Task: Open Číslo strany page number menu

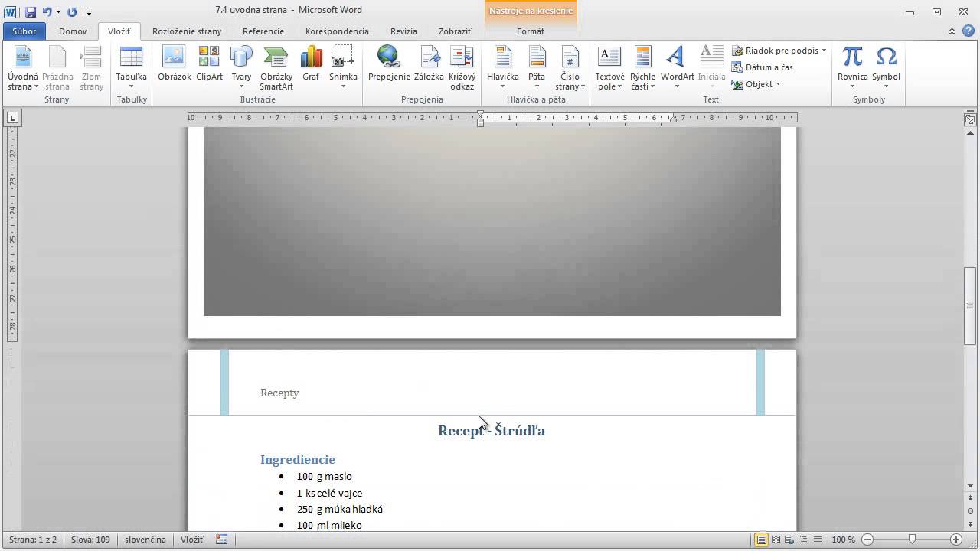Action: point(570,68)
